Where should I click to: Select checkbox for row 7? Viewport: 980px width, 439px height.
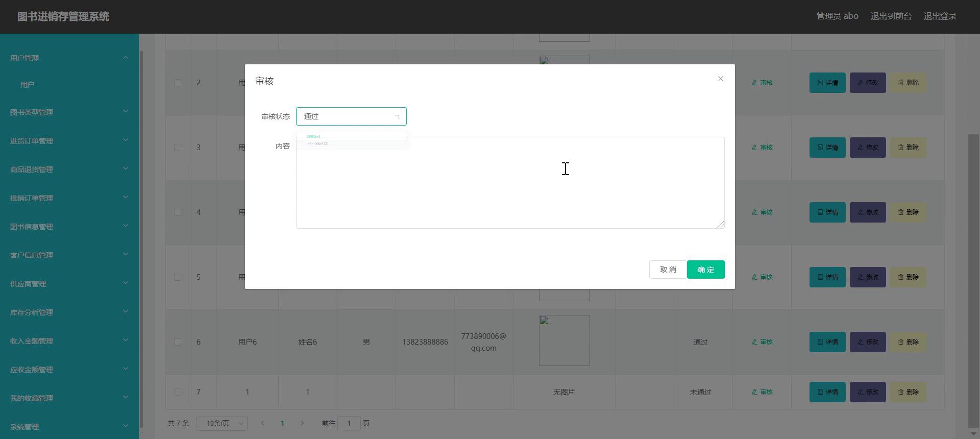tap(178, 392)
